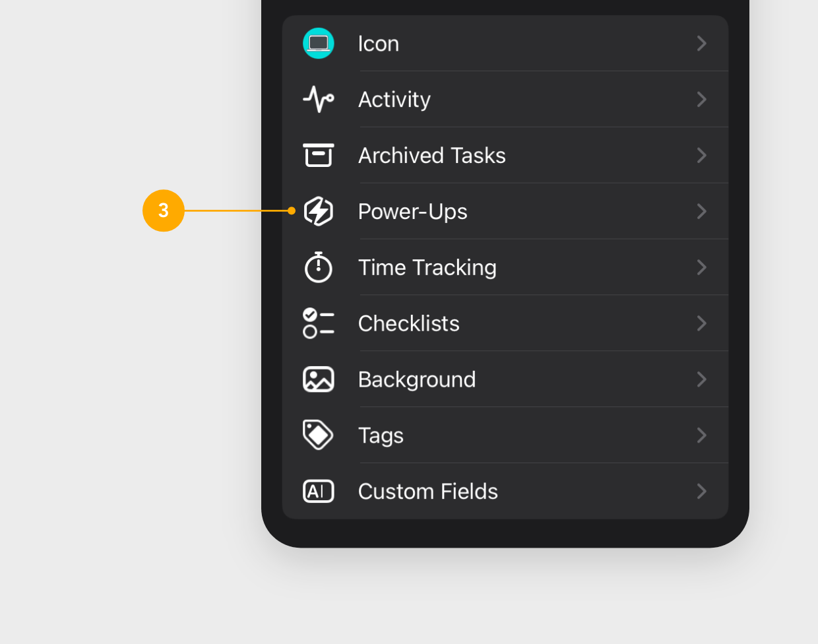Click the Time Tracking stopwatch icon
Image resolution: width=818 pixels, height=644 pixels.
click(319, 267)
